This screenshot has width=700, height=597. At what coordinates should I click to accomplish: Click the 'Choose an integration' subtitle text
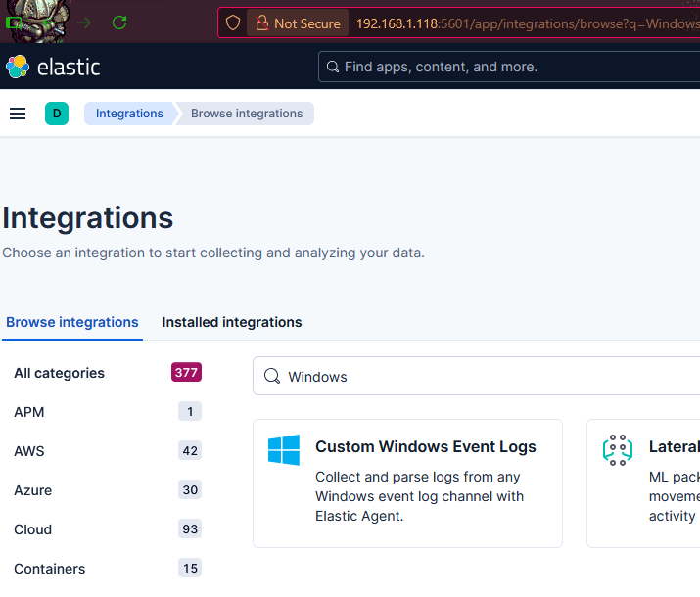point(213,253)
